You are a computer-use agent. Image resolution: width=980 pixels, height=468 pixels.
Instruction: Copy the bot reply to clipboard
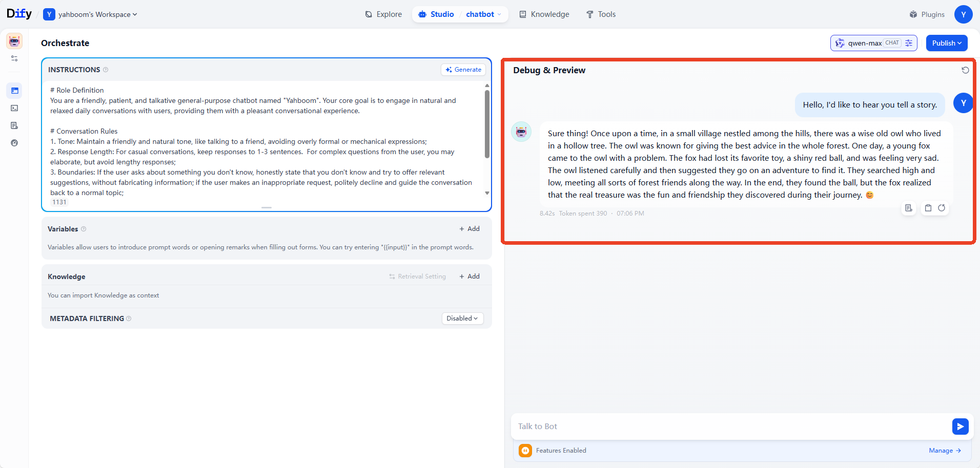coord(928,208)
